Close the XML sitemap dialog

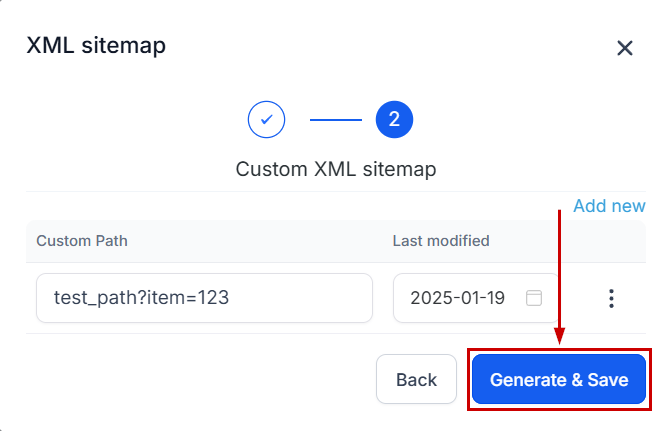pyautogui.click(x=625, y=48)
